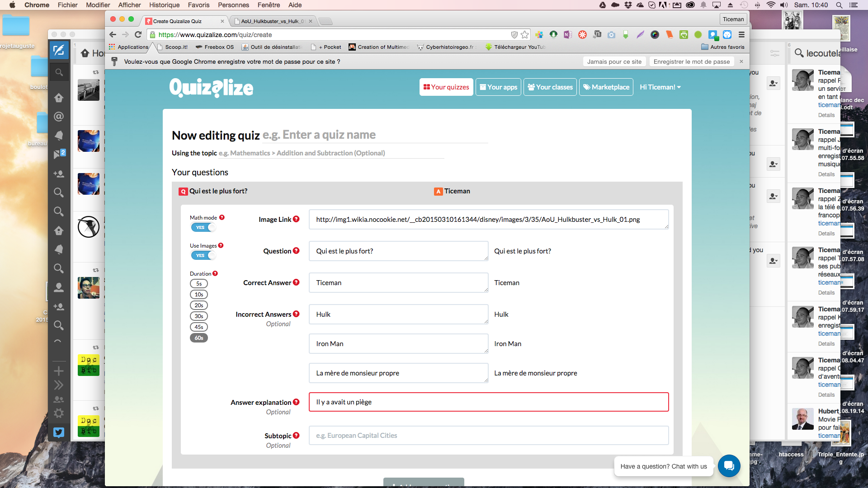Click the quiz name input field
Image resolution: width=868 pixels, height=488 pixels.
(375, 135)
